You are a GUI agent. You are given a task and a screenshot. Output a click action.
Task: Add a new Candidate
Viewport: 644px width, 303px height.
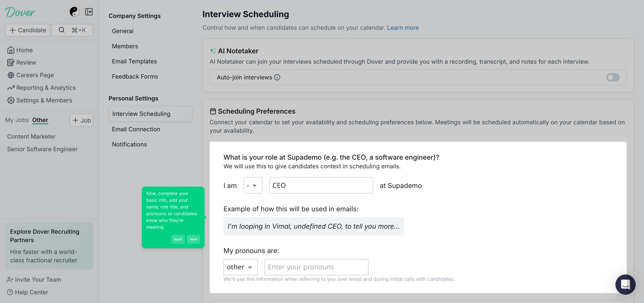27,30
